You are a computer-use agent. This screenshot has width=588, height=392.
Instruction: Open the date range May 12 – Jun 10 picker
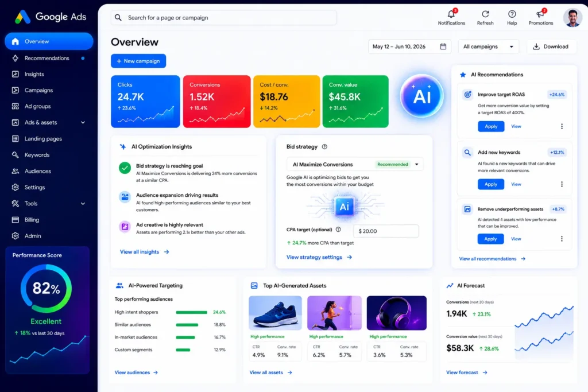(409, 46)
